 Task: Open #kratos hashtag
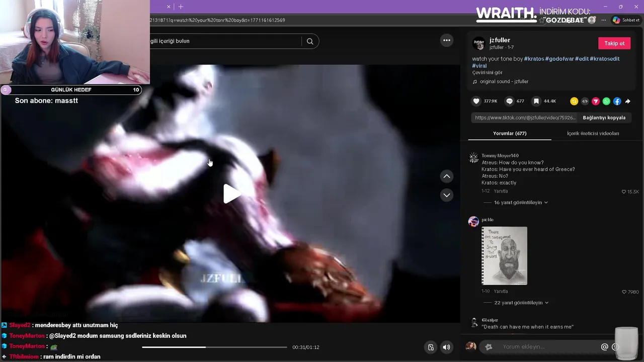(534, 59)
